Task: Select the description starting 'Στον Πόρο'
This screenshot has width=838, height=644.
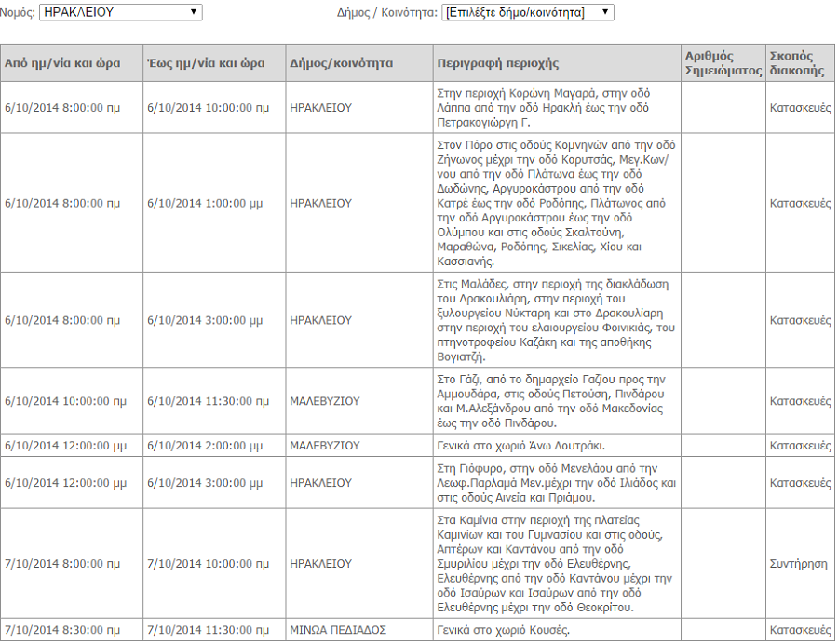Action: click(556, 203)
